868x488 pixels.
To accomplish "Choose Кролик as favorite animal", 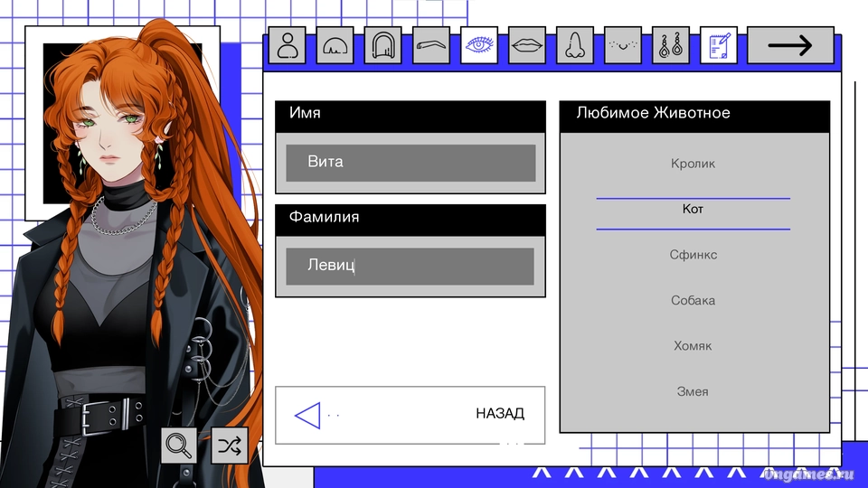I will [693, 164].
